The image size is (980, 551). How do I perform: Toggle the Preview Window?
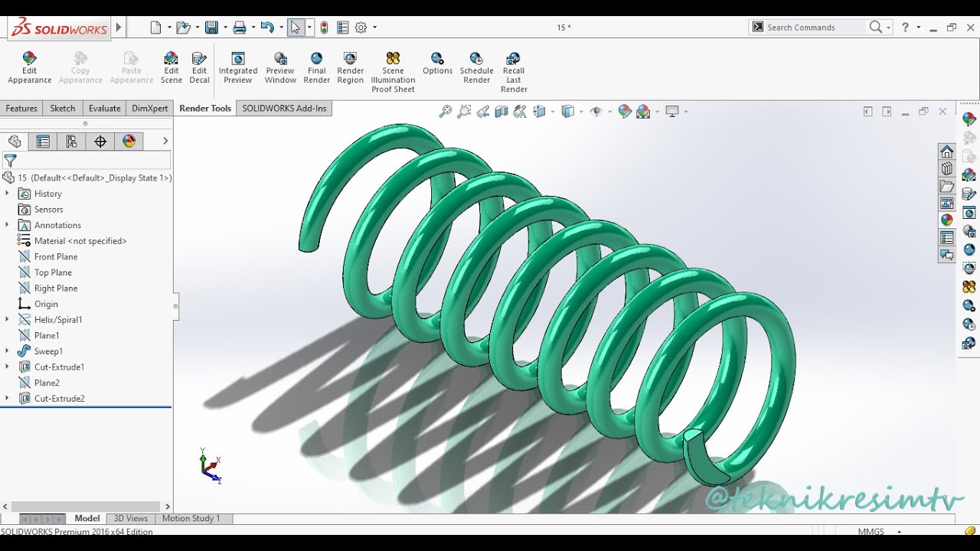280,68
